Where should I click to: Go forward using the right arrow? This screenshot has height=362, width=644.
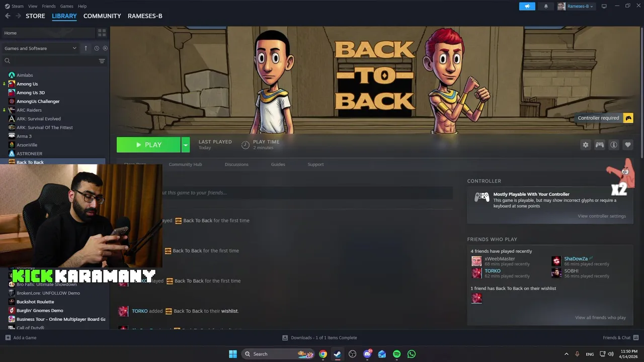pyautogui.click(x=18, y=16)
